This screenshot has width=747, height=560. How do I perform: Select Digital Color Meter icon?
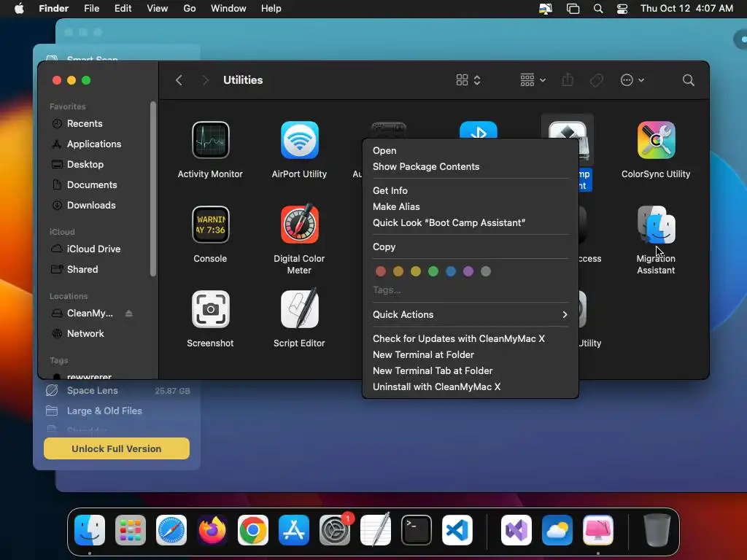[x=299, y=224]
